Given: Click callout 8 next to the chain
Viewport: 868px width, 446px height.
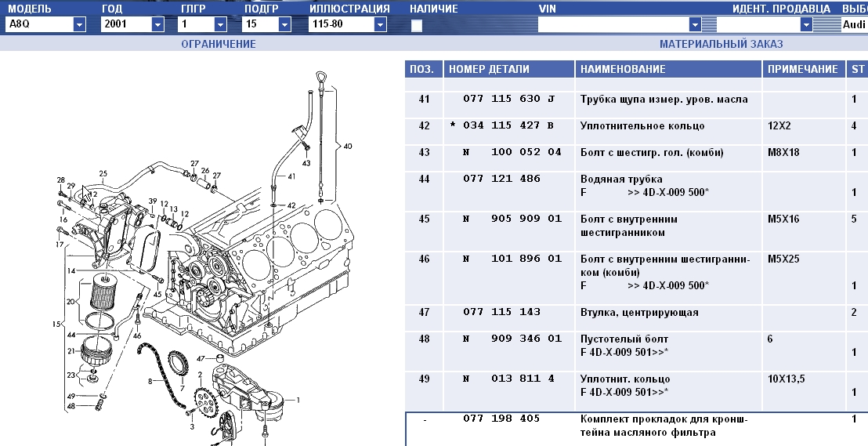Looking at the screenshot, I should point(150,382).
